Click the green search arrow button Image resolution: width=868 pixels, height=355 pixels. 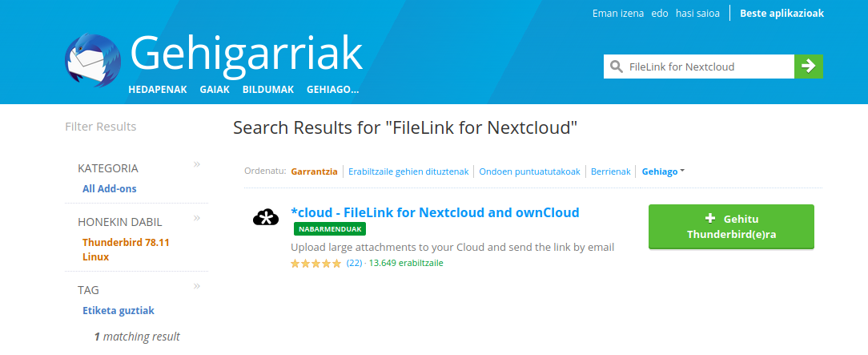808,67
